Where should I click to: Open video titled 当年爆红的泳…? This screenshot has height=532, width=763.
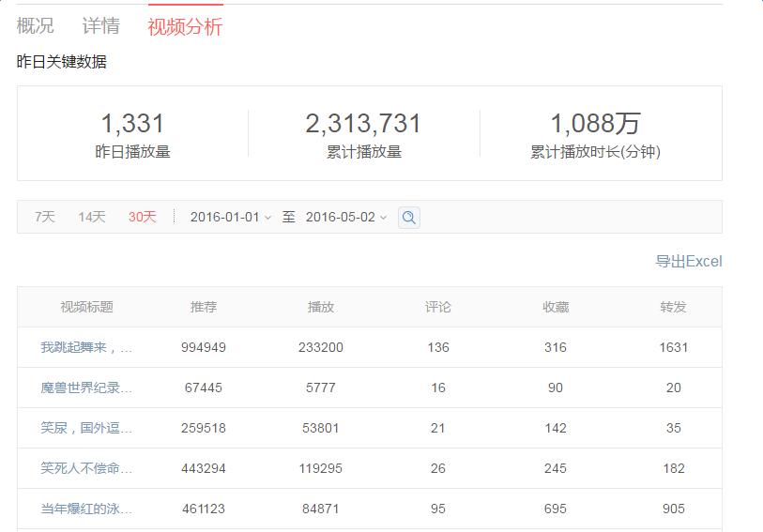coord(86,509)
